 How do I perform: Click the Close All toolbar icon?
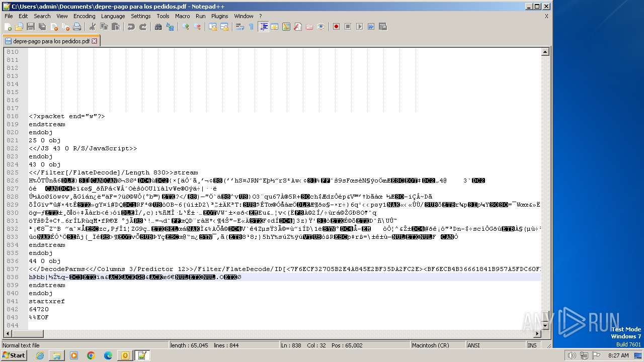[x=65, y=27]
